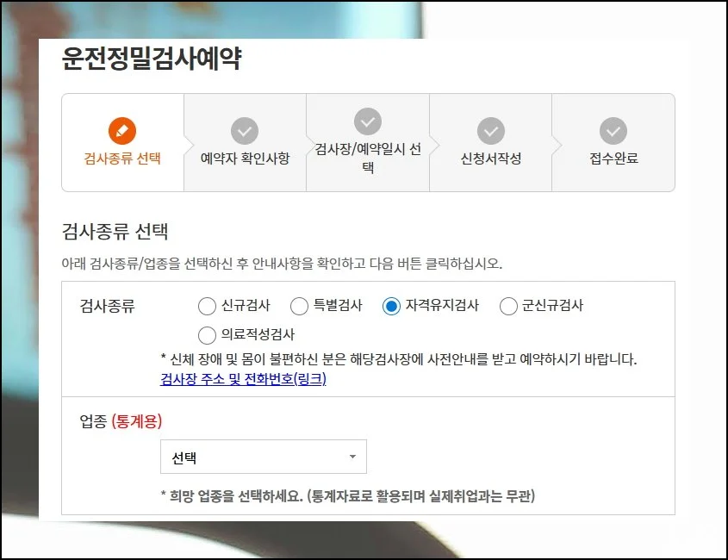The height and width of the screenshot is (560, 728).
Task: Open the 검사장/예약일시 선택 step label
Action: point(368,158)
